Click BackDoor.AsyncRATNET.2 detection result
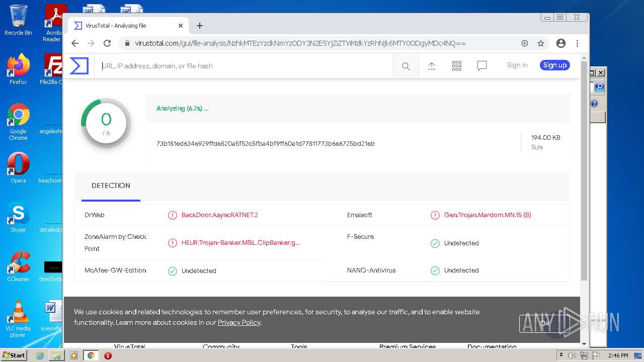The image size is (644, 362). pos(219,215)
